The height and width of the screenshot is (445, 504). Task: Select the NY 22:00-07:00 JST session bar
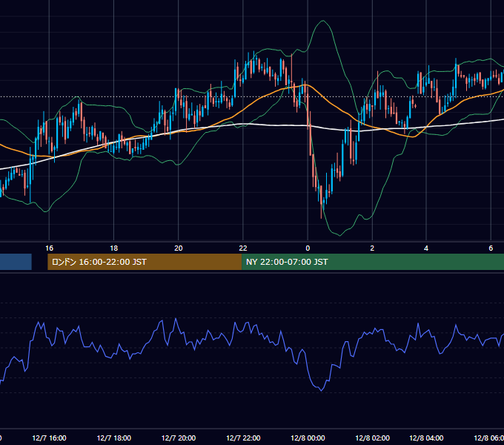(373, 262)
